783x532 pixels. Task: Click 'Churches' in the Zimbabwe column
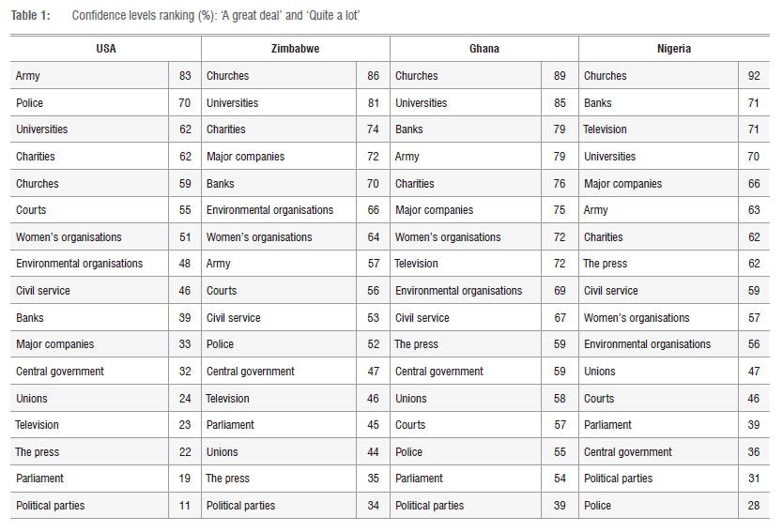coord(228,75)
